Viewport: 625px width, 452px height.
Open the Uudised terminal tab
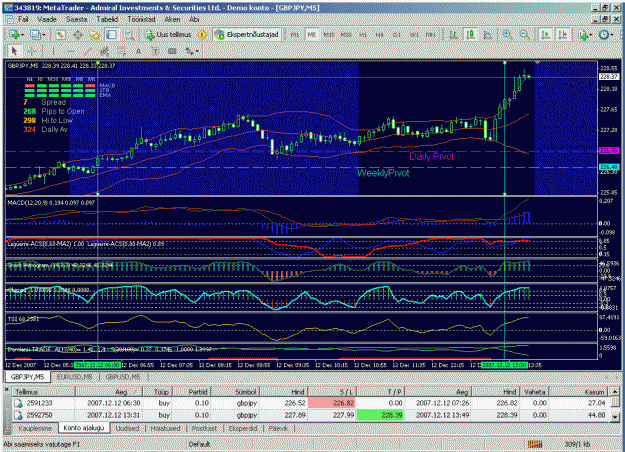pyautogui.click(x=127, y=428)
